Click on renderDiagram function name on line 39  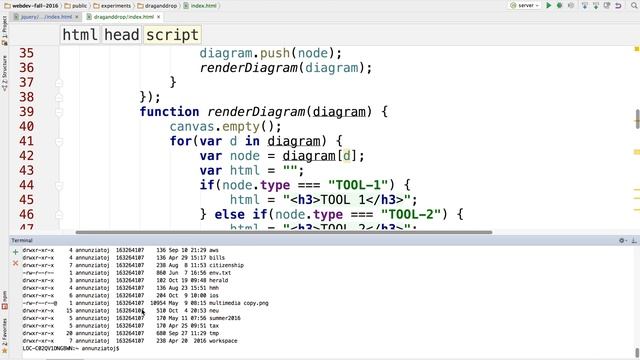(256, 112)
